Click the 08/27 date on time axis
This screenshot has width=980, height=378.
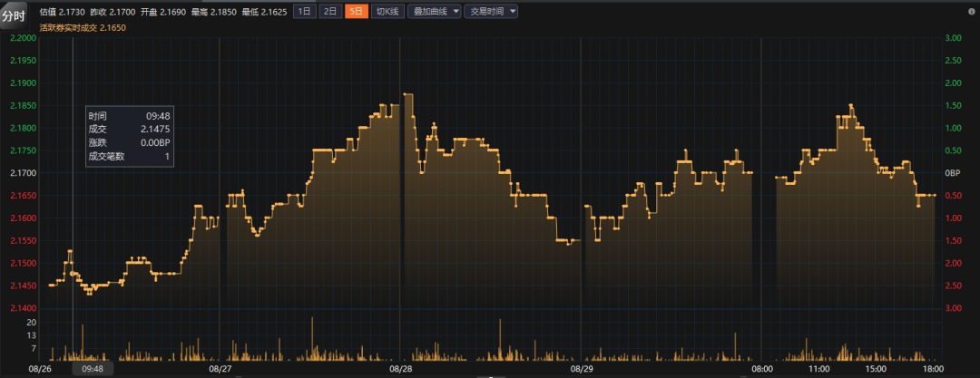(x=220, y=369)
